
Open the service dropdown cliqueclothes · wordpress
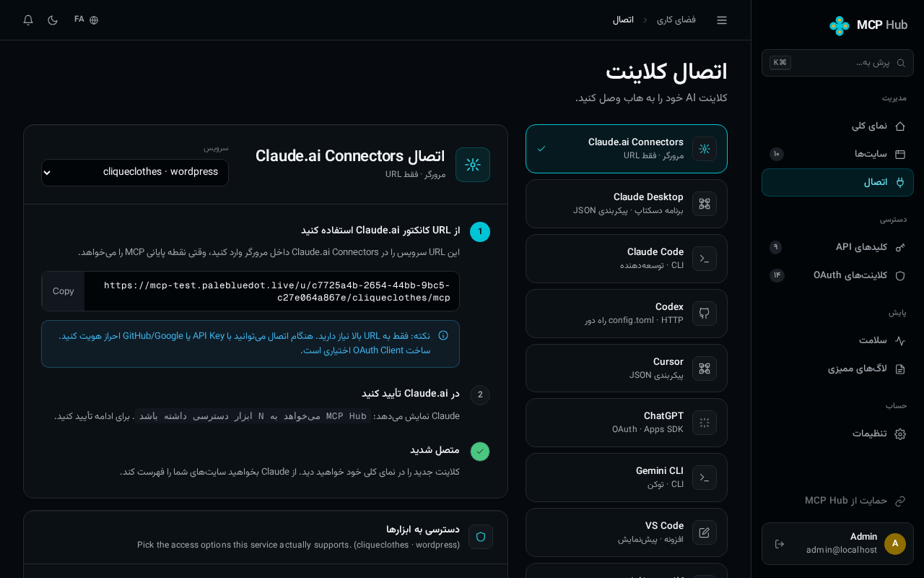pyautogui.click(x=135, y=173)
